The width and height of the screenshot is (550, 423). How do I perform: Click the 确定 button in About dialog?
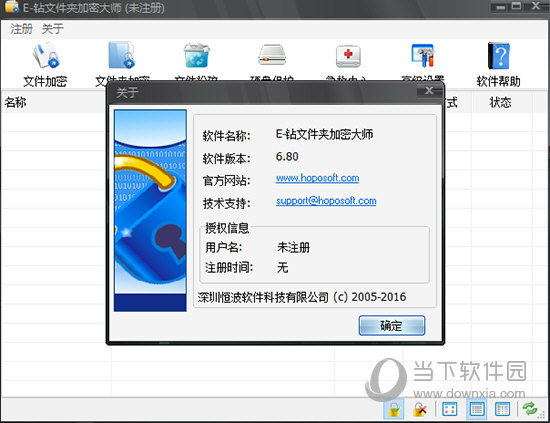tap(391, 325)
